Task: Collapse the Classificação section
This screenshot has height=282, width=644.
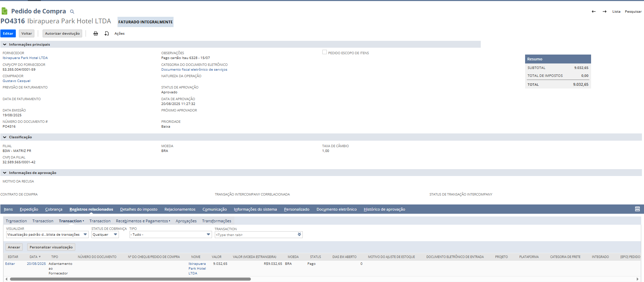Action: click(x=5, y=137)
